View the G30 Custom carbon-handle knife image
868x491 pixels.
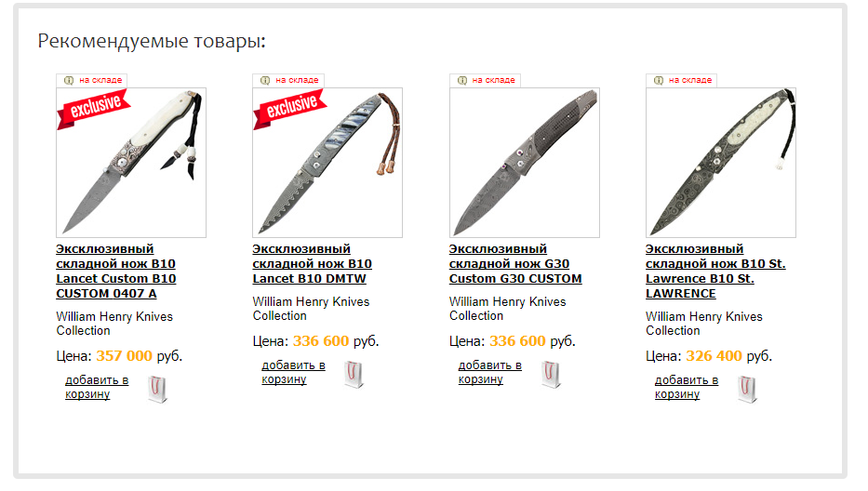[x=524, y=163]
